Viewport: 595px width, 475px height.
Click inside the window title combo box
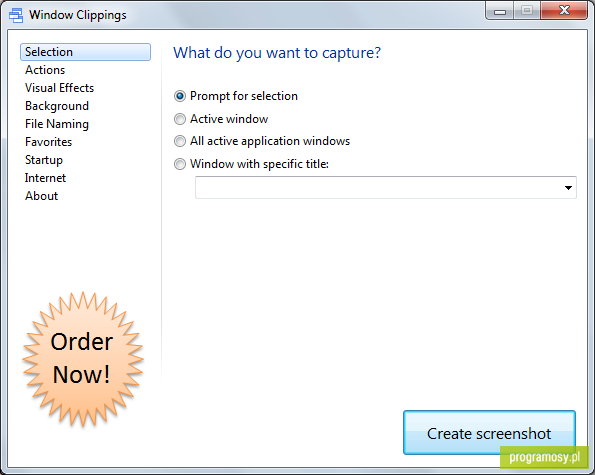386,187
